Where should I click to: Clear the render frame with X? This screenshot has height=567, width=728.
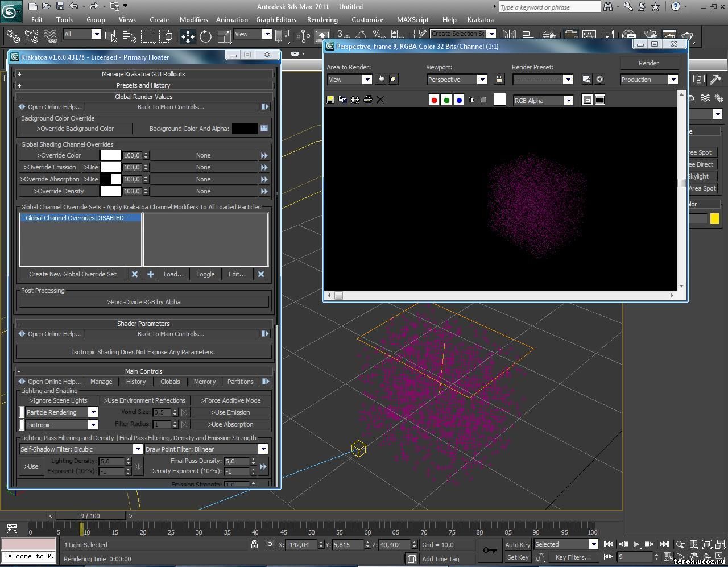tap(380, 100)
